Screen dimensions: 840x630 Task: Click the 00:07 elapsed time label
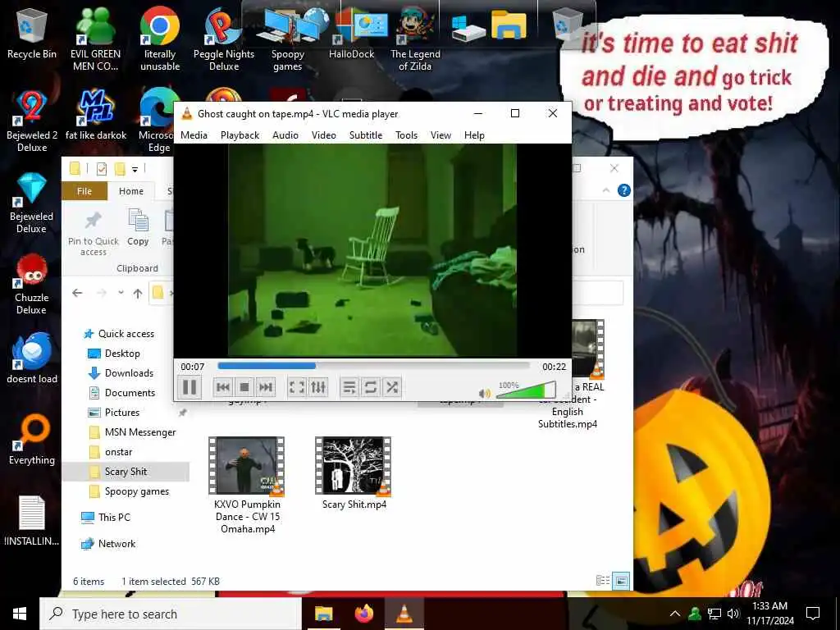pyautogui.click(x=192, y=367)
